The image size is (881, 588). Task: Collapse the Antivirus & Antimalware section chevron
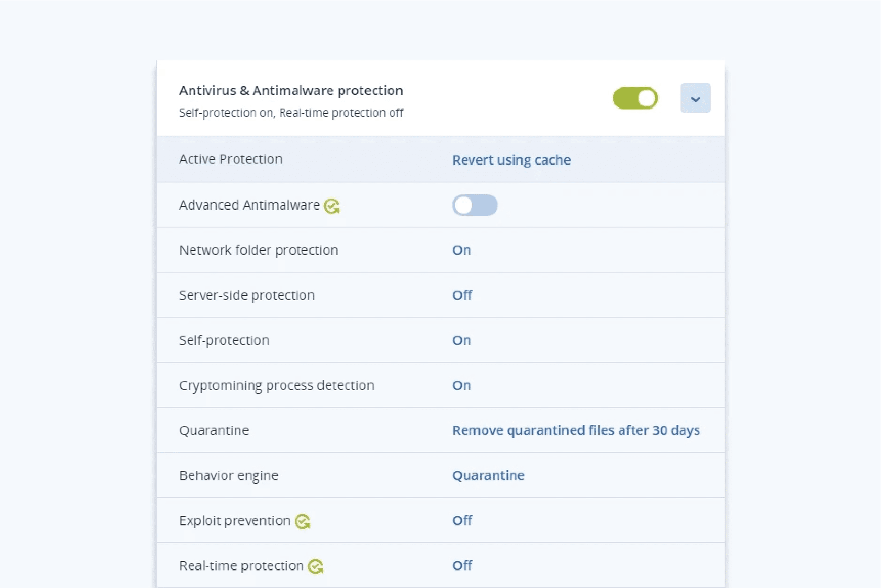pos(695,98)
